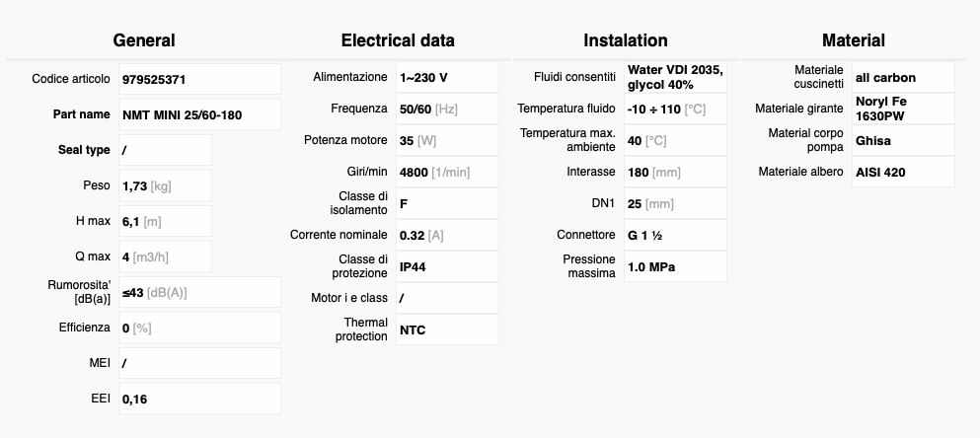Image resolution: width=980 pixels, height=438 pixels.
Task: Click the Q max value 4 m3/h
Action: point(165,256)
